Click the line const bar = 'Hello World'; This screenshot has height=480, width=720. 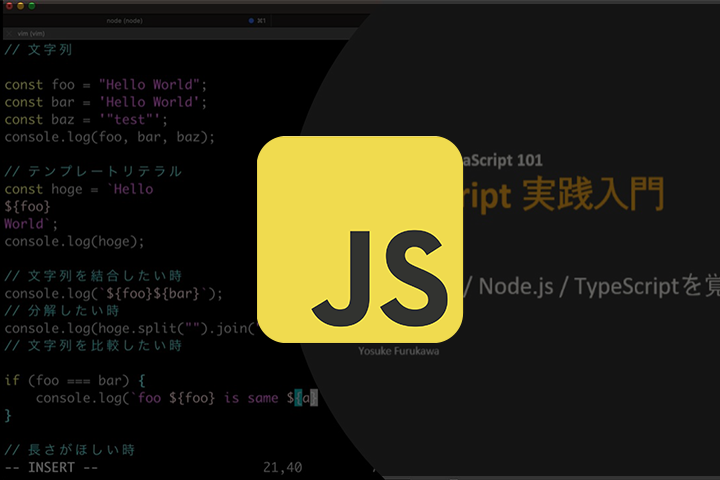(x=106, y=102)
